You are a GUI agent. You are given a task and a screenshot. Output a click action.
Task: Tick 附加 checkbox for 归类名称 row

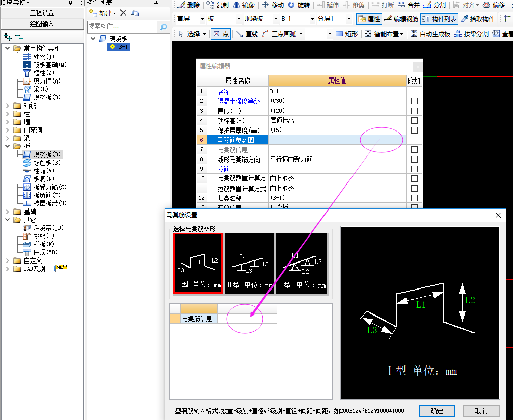(414, 198)
